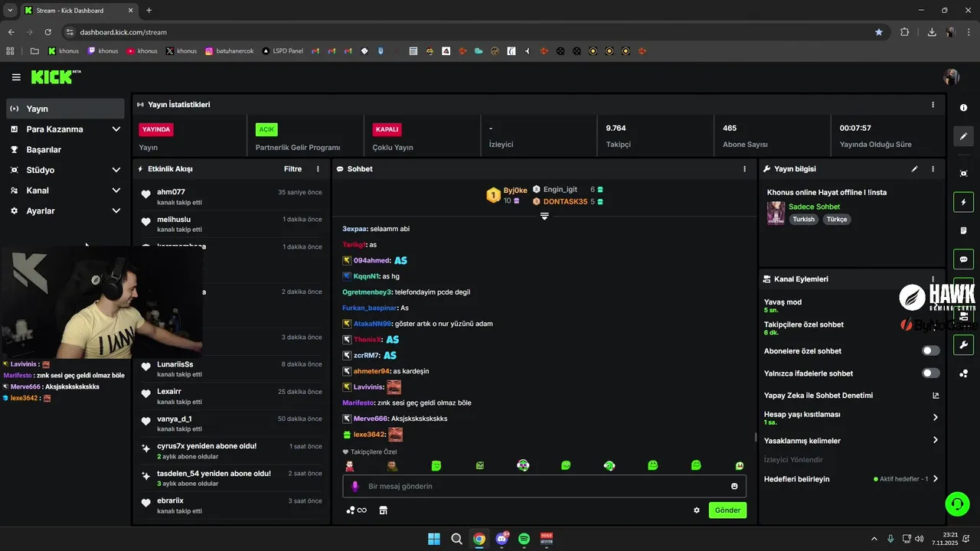Click the chat bubble icon in right sidebar
The height and width of the screenshot is (551, 980).
click(964, 259)
